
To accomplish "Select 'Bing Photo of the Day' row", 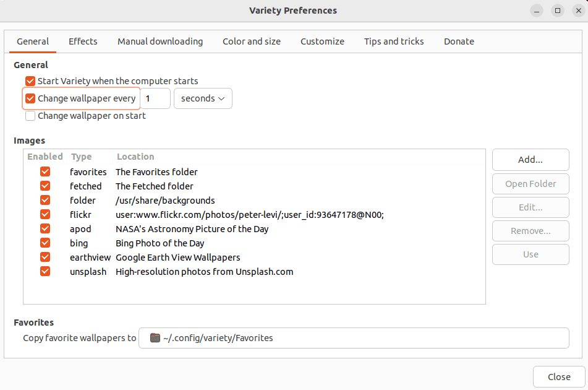I will 160,243.
